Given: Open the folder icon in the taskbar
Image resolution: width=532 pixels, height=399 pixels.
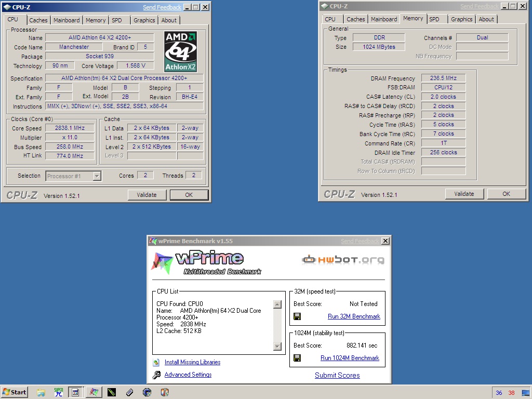Looking at the screenshot, I should 41,393.
